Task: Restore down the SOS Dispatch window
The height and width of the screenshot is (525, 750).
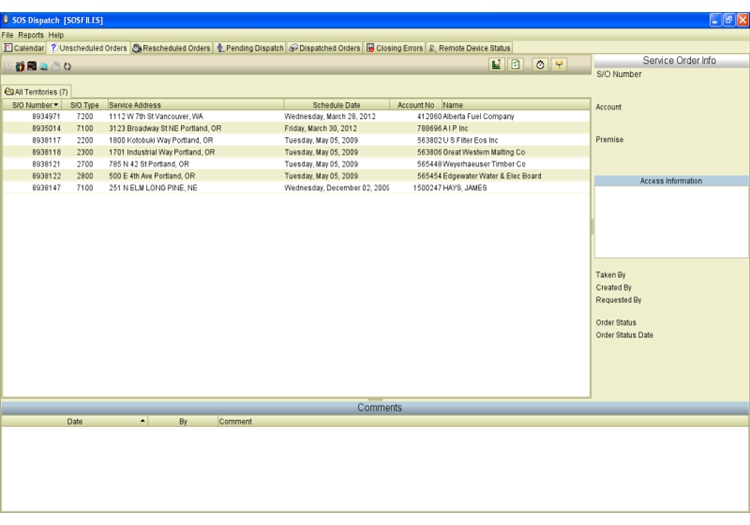Action: pos(728,20)
